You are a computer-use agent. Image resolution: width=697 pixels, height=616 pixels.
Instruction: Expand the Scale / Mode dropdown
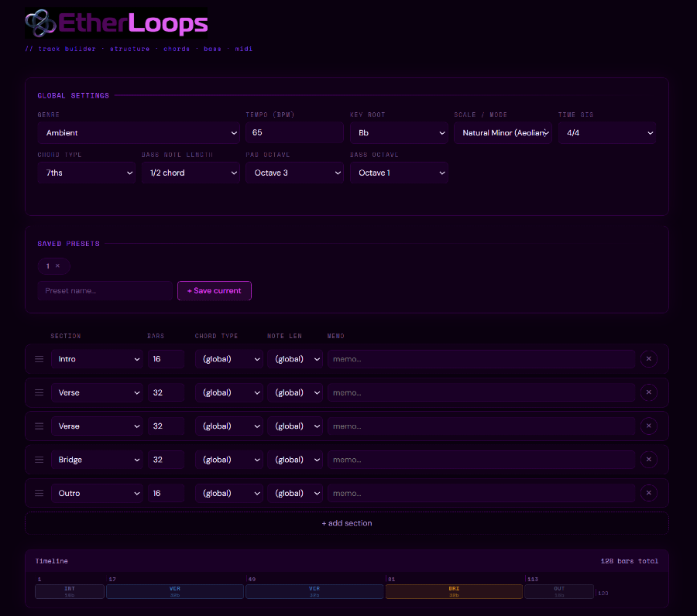[503, 133]
